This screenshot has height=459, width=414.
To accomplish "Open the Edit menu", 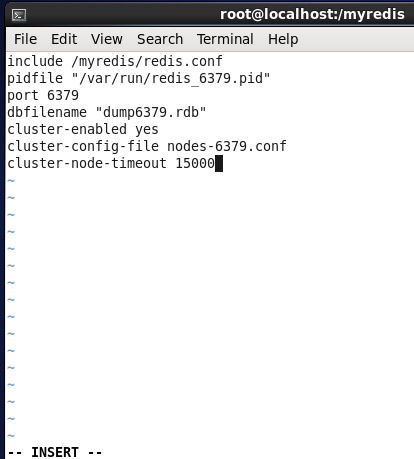I will (x=64, y=39).
